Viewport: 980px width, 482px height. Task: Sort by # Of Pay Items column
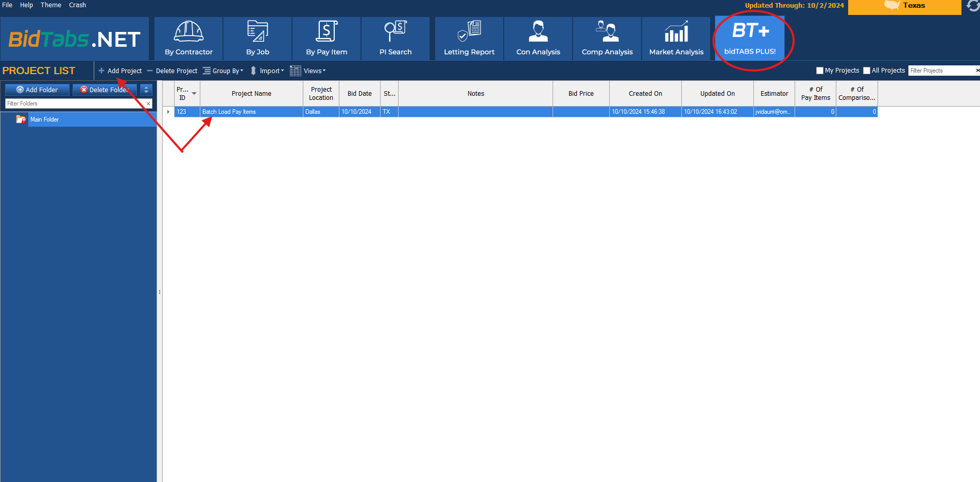pos(815,94)
